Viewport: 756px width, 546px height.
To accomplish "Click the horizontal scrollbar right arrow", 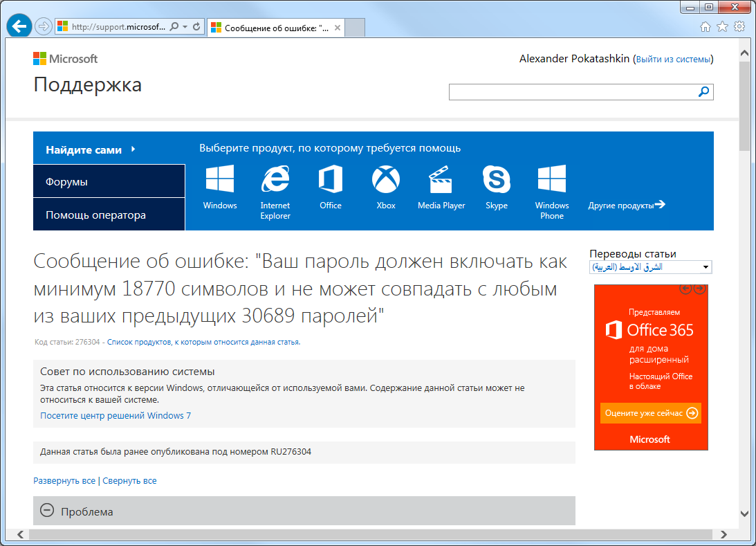I will (723, 534).
